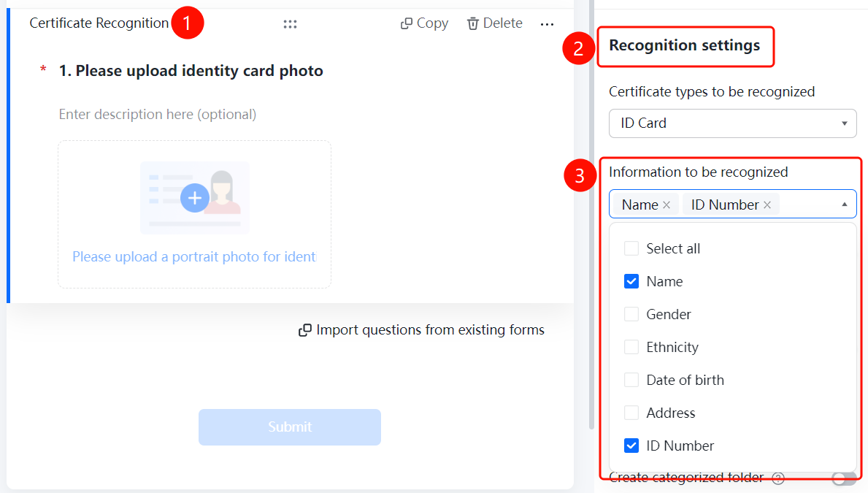The image size is (868, 493).
Task: Check the Address checkbox
Action: 631,413
